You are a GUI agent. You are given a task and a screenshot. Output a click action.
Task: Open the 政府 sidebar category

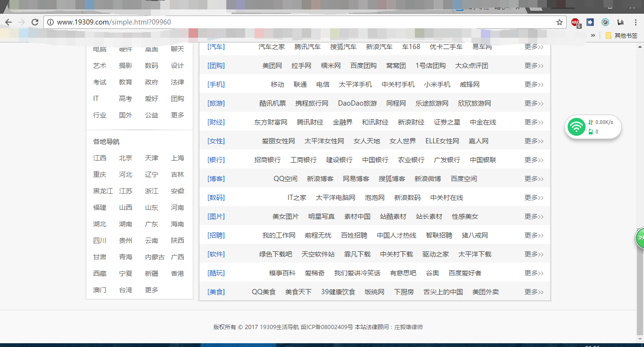(152, 82)
